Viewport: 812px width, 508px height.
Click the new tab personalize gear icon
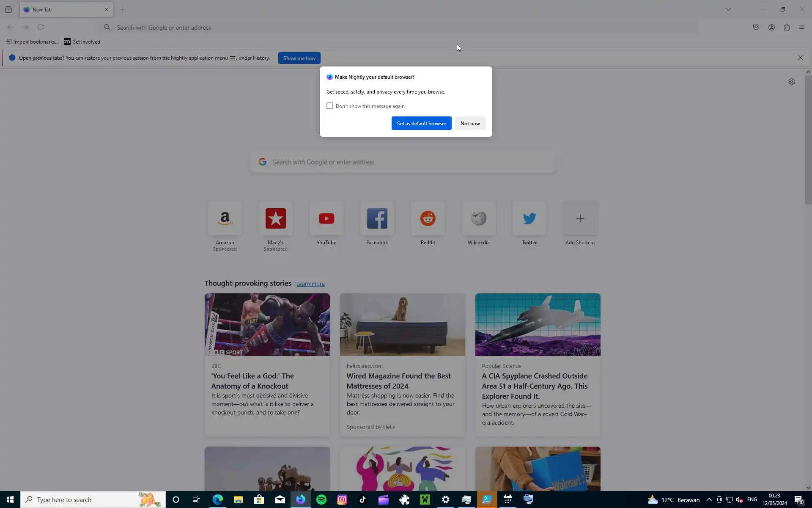pos(791,82)
